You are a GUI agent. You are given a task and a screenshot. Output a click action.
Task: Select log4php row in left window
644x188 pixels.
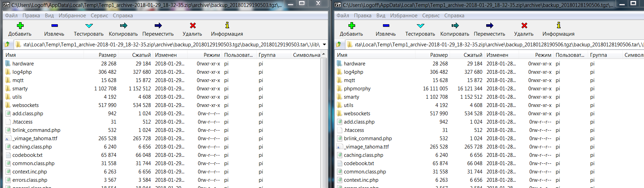[162, 72]
